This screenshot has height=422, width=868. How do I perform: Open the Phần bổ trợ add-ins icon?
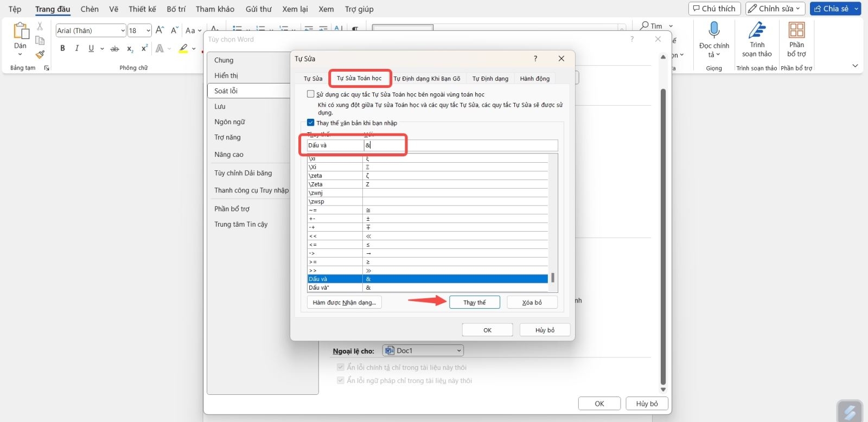click(x=796, y=30)
